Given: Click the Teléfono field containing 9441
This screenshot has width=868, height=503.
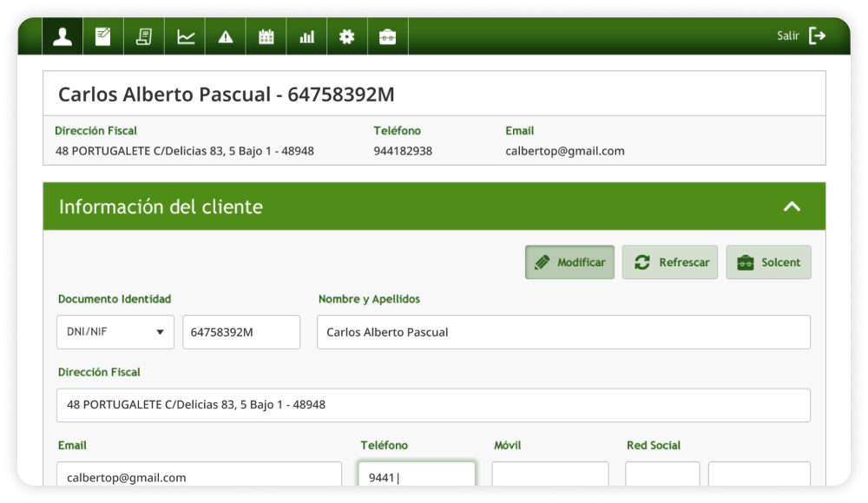Looking at the screenshot, I should (x=417, y=474).
